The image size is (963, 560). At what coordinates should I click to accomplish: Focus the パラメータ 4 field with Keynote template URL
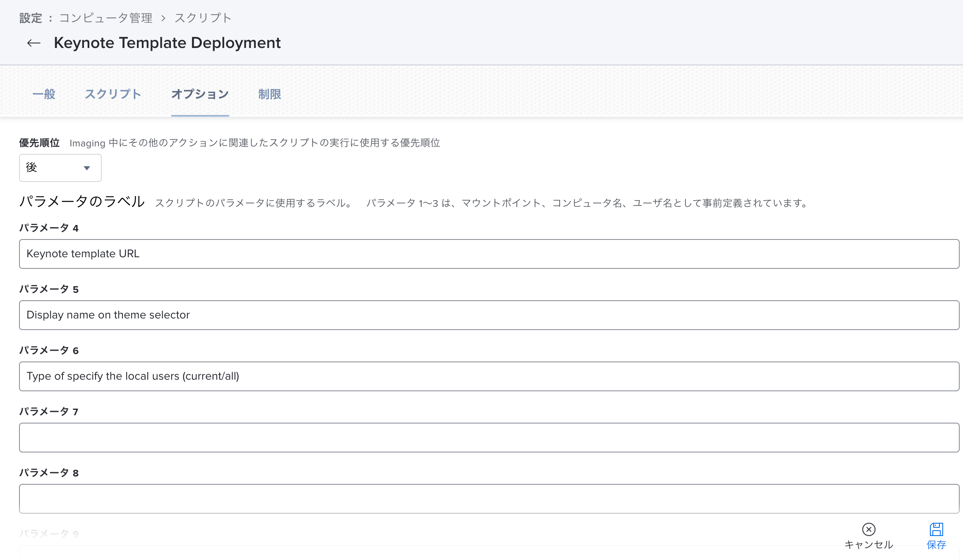pos(489,254)
